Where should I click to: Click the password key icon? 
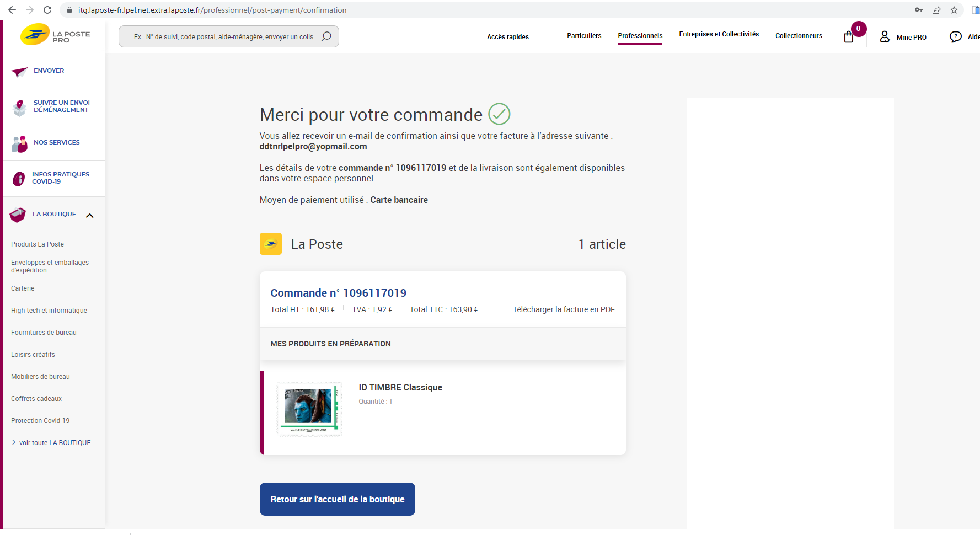pos(919,10)
